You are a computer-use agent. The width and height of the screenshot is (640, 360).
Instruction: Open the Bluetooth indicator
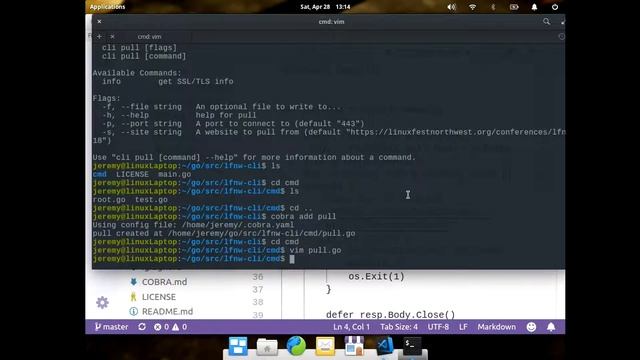click(493, 7)
